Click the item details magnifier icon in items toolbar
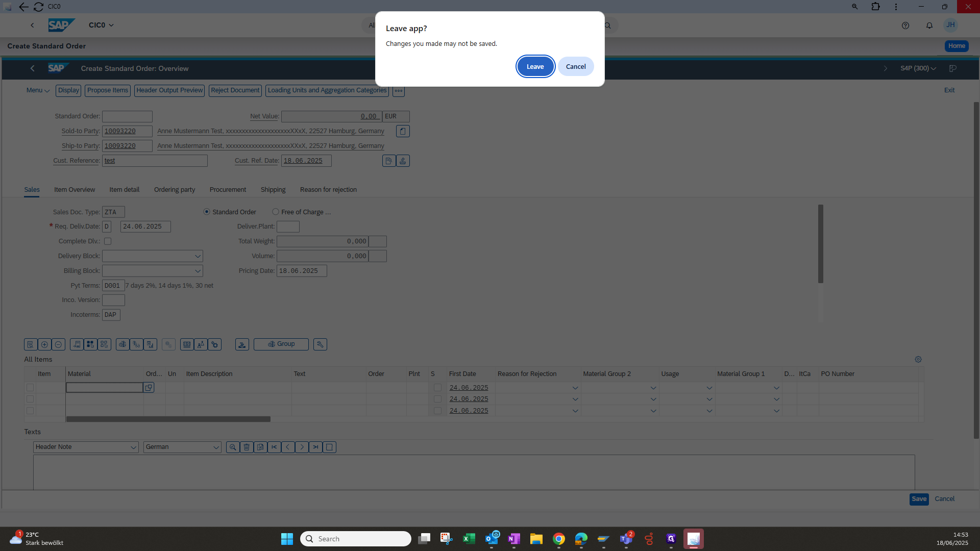980x551 pixels. pos(31,345)
